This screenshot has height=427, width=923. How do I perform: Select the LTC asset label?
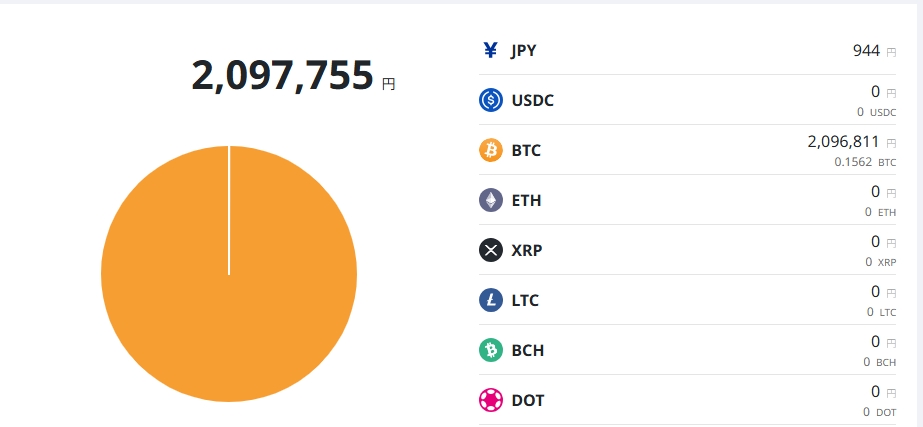(525, 301)
